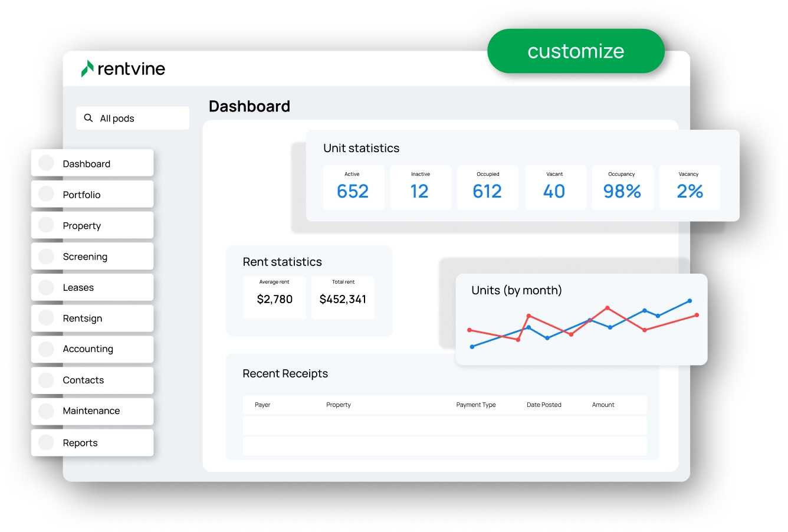Click the Reports icon in the sidebar
Viewport: 788px width, 532px height.
46,442
